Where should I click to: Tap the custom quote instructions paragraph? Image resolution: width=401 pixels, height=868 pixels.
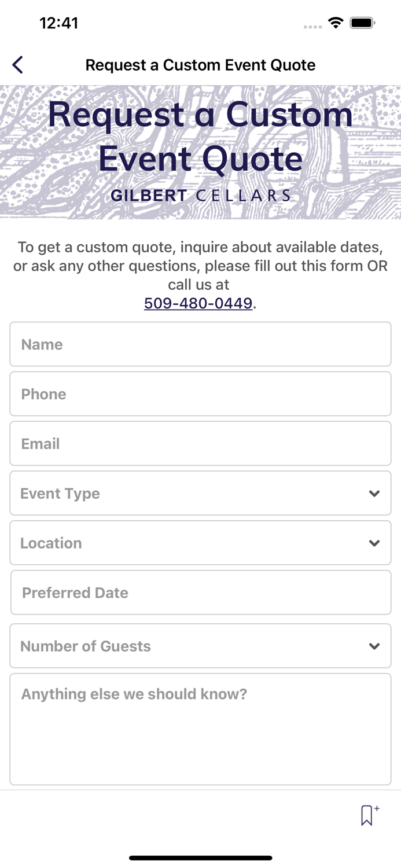pyautogui.click(x=200, y=266)
